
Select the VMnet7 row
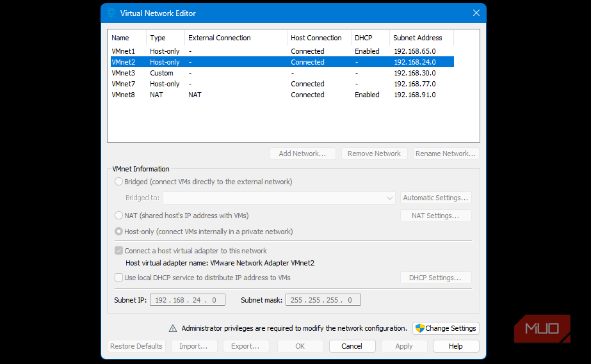(x=282, y=84)
